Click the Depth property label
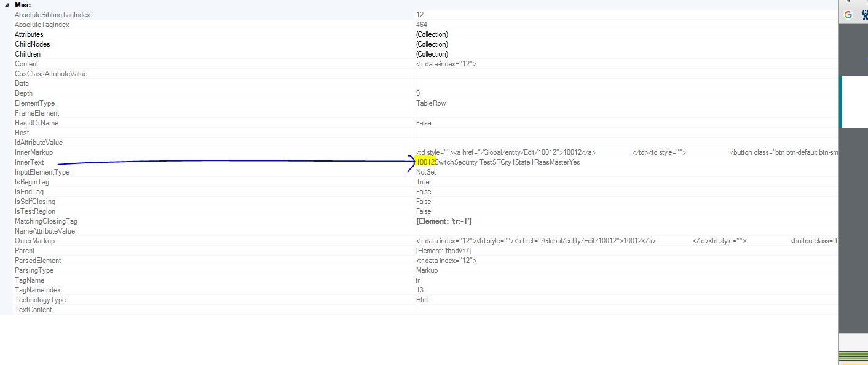 click(23, 93)
